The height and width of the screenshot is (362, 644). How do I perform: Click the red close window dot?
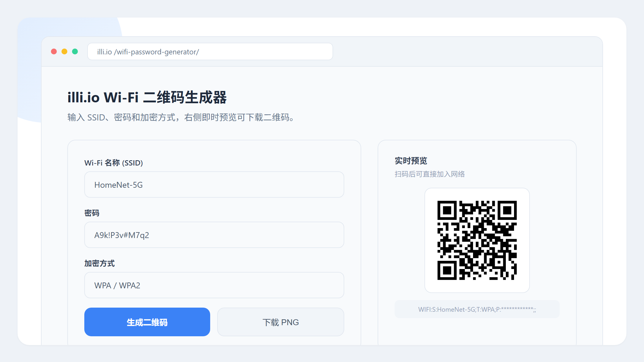click(54, 51)
